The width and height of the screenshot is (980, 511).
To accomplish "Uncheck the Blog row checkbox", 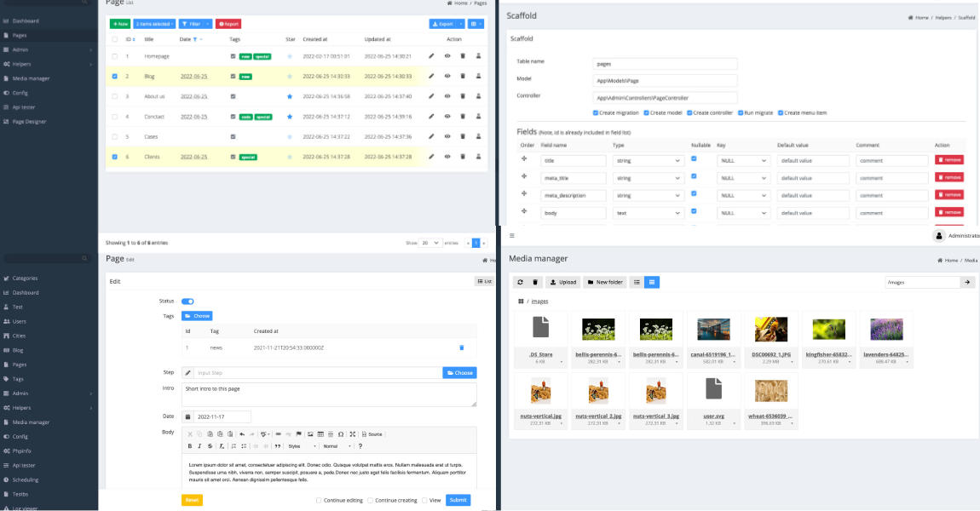I will [114, 77].
